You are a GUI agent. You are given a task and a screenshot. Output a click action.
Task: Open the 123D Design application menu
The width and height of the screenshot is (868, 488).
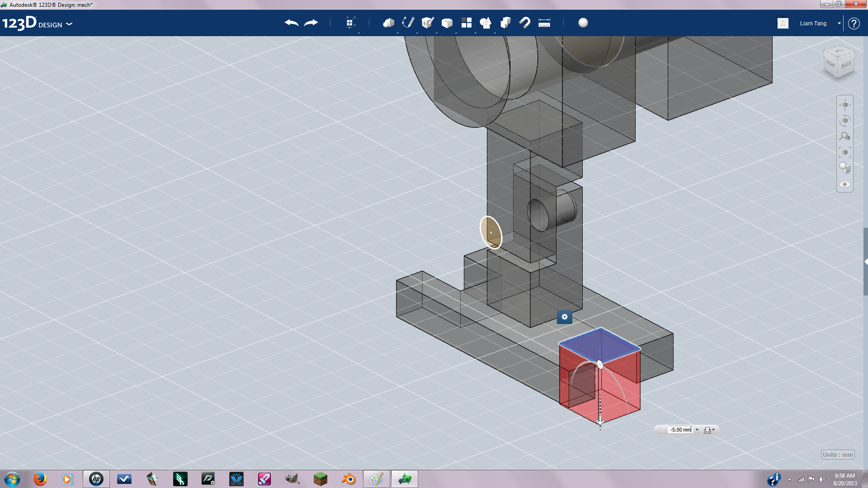coord(37,23)
